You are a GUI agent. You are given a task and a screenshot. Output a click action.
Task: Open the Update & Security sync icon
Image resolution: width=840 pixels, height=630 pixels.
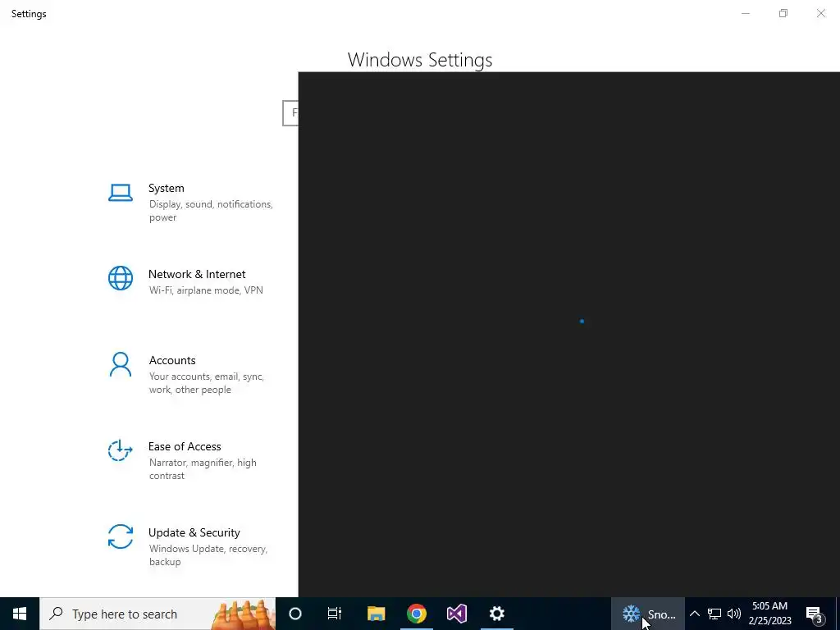pyautogui.click(x=121, y=536)
